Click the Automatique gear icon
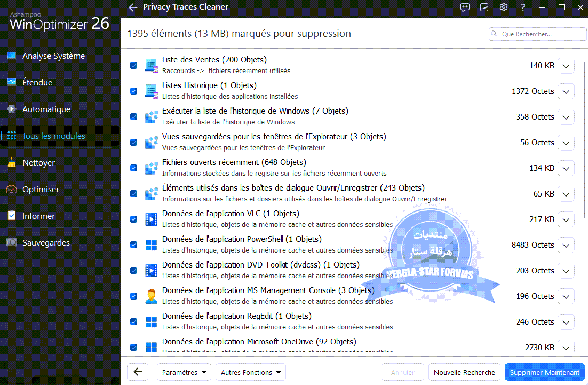 [12, 109]
